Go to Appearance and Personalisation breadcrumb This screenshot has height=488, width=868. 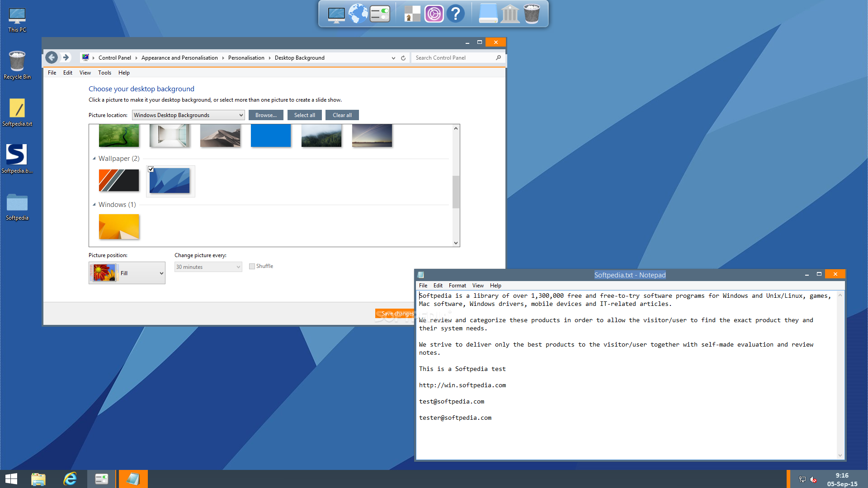point(179,58)
